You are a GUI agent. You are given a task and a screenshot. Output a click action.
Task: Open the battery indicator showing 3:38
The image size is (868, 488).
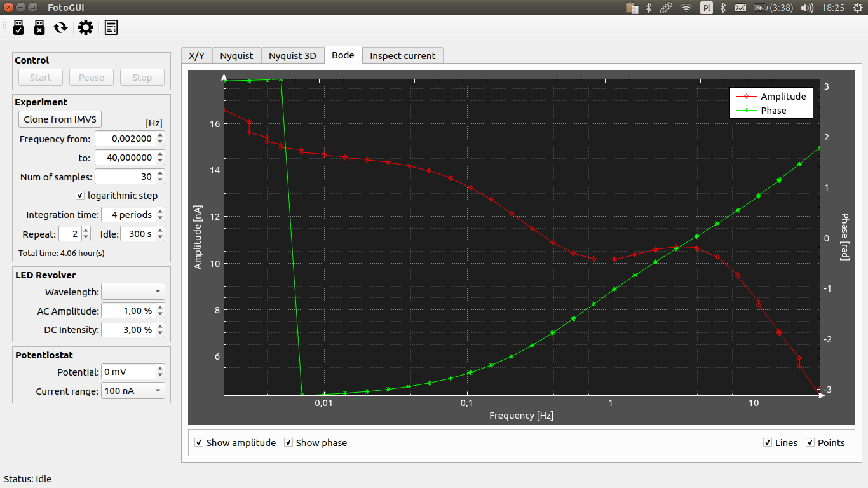point(773,8)
